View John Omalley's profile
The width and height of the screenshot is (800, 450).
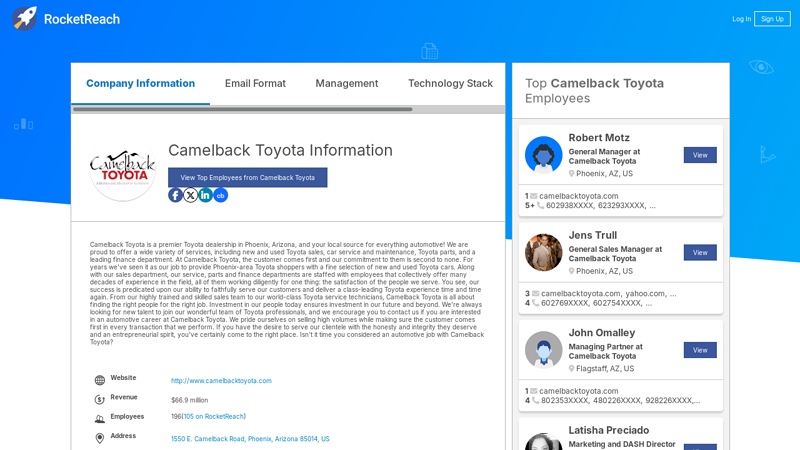click(x=700, y=350)
